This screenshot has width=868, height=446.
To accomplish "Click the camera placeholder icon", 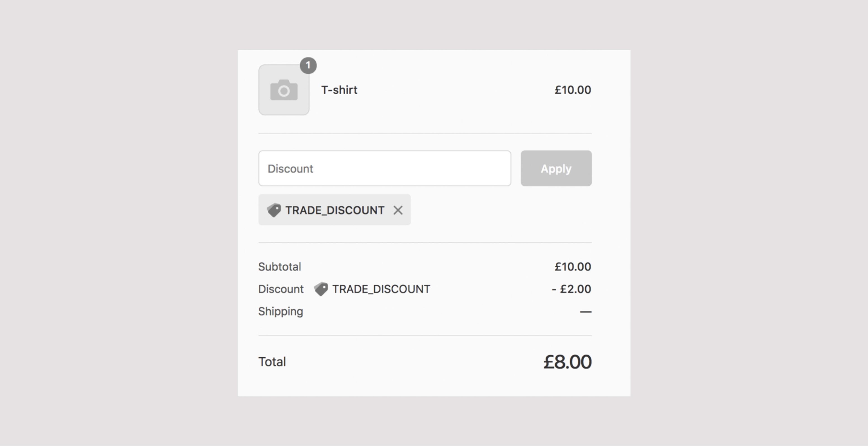I will click(284, 90).
